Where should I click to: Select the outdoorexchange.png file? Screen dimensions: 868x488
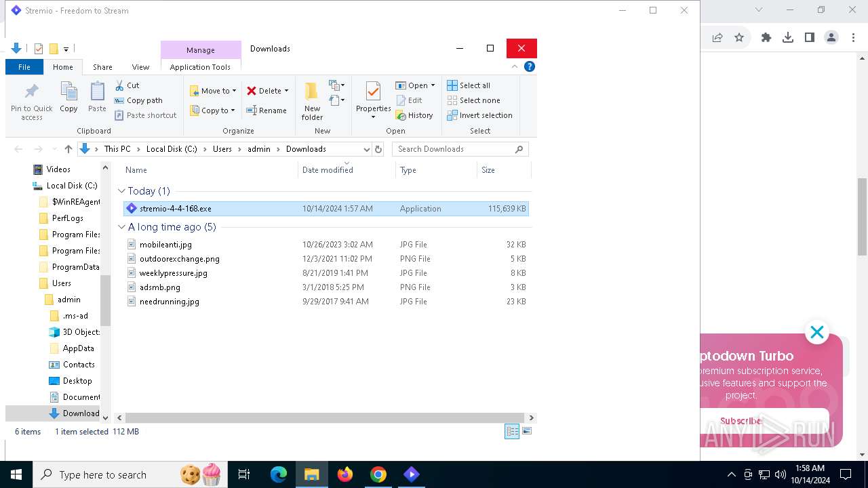pyautogui.click(x=325, y=259)
